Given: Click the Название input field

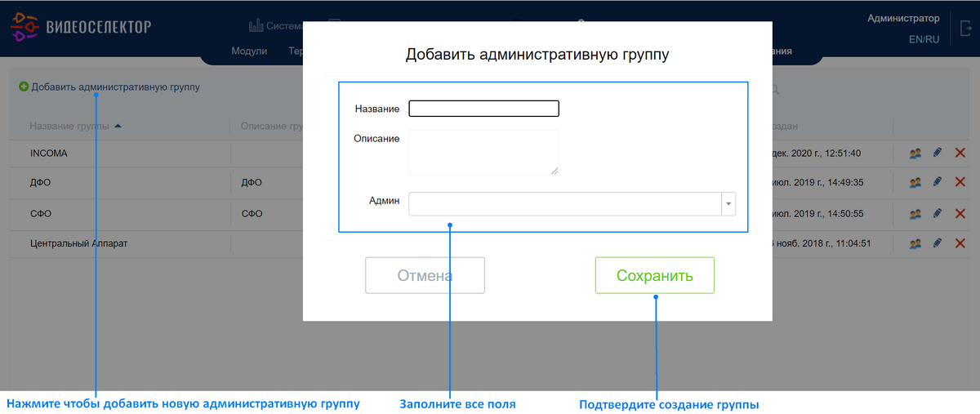Looking at the screenshot, I should point(483,109).
